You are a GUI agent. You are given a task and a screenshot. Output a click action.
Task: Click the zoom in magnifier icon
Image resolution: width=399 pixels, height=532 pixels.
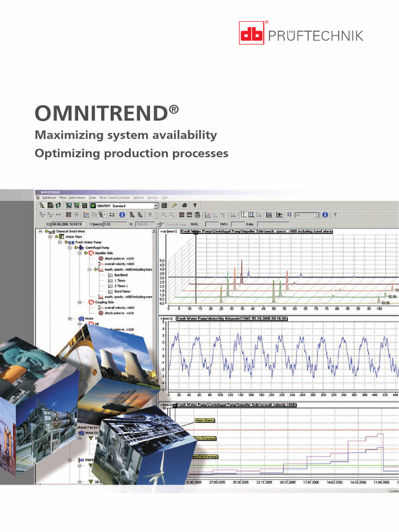(x=164, y=215)
